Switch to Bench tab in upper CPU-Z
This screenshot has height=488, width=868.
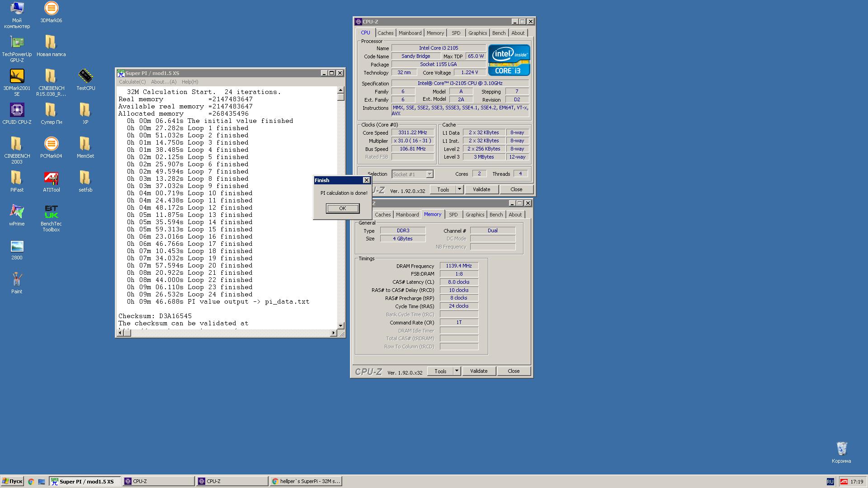499,33
